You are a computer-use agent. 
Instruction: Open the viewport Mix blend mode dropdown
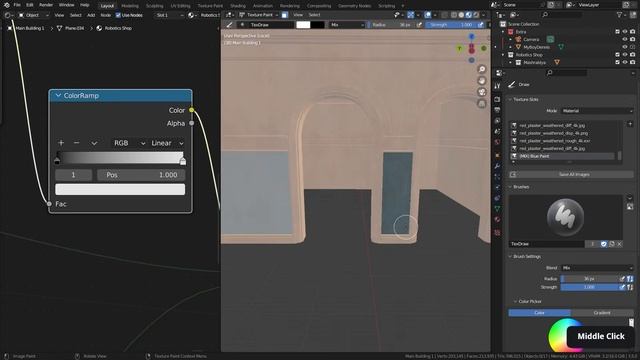[x=347, y=25]
